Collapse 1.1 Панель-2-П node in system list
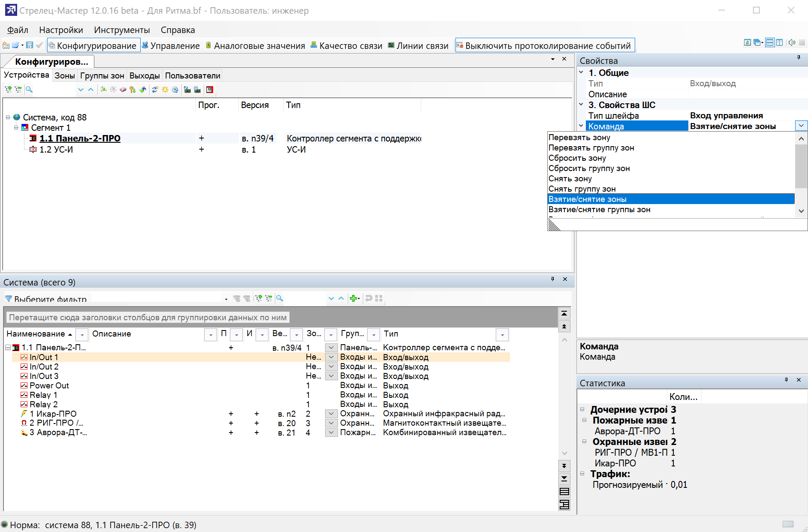This screenshot has height=532, width=808. (x=8, y=348)
